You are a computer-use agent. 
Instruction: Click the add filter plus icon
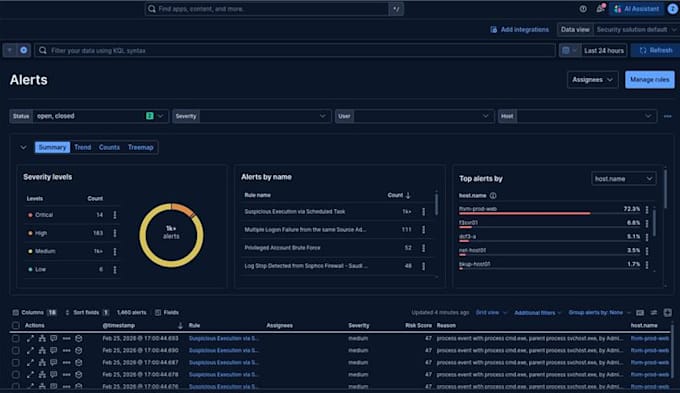coord(23,50)
